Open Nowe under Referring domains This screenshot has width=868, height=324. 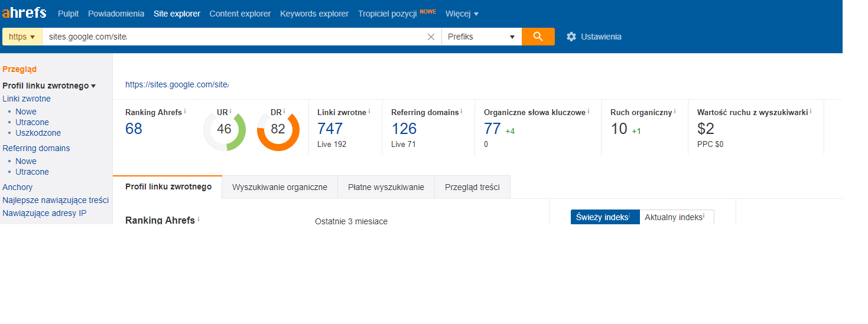[x=26, y=161]
